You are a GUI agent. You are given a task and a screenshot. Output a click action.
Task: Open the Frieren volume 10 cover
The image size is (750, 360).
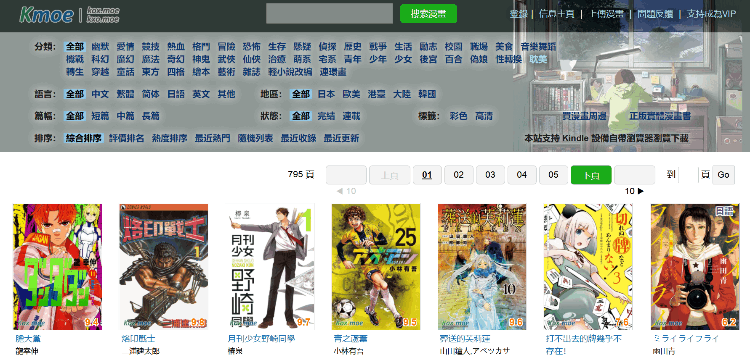pyautogui.click(x=482, y=267)
